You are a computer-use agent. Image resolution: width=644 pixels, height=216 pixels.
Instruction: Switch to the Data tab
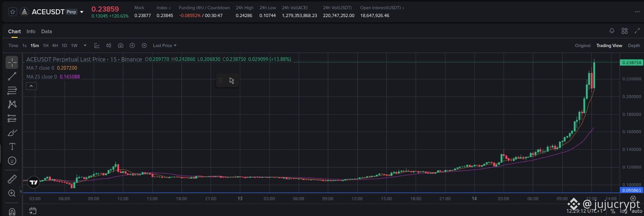47,31
